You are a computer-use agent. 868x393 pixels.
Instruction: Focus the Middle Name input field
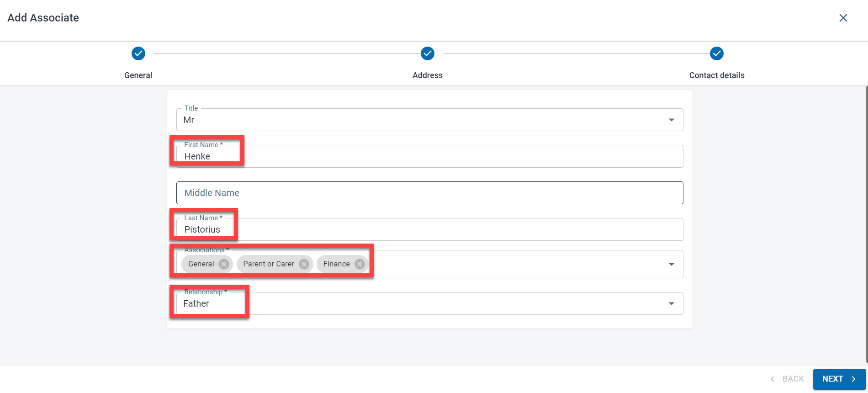point(429,193)
